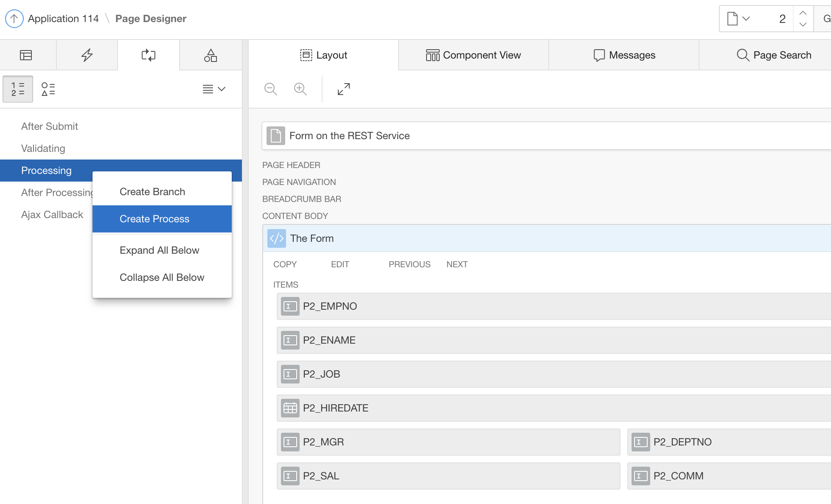The image size is (831, 504).
Task: Switch to the Component View tab
Action: 473,55
